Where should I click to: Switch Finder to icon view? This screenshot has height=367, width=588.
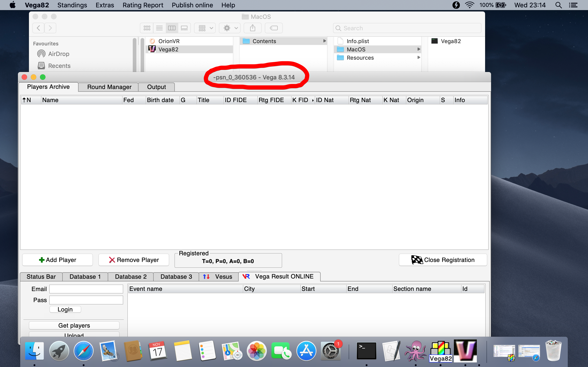click(147, 28)
